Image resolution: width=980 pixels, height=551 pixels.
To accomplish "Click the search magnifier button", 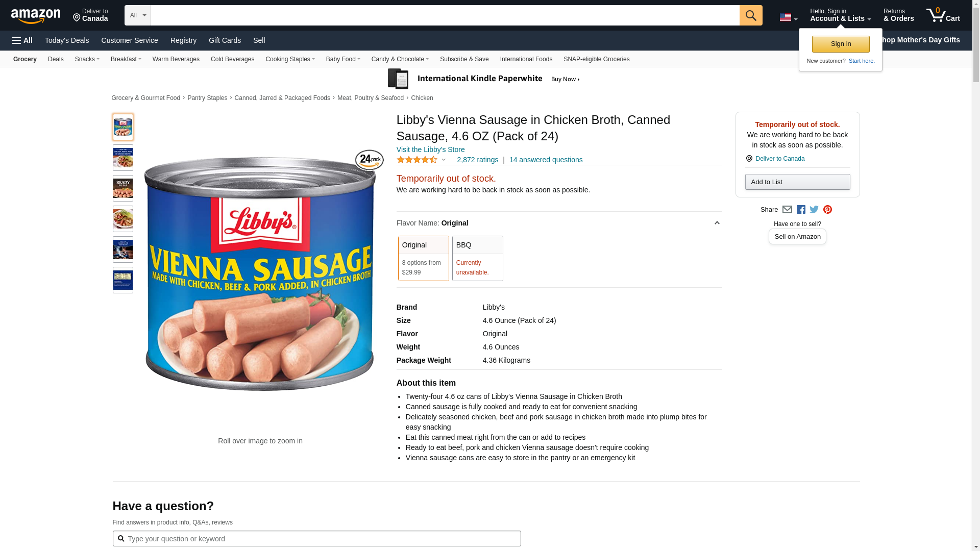I will pyautogui.click(x=750, y=15).
